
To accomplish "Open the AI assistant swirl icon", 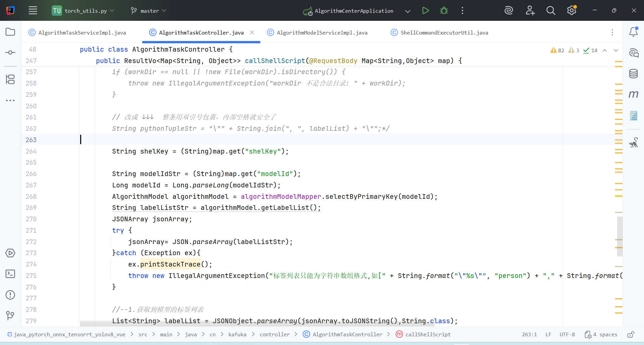I will [509, 10].
